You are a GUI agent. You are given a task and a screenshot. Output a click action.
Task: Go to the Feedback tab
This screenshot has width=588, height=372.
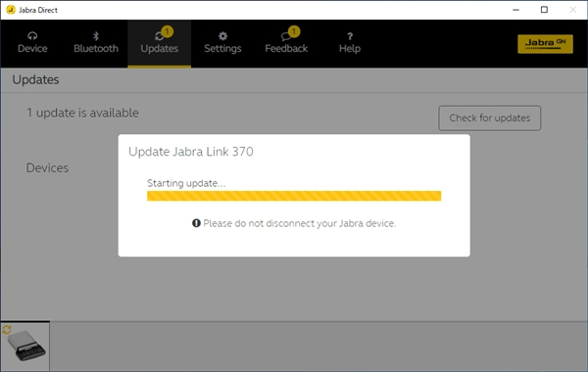pos(286,43)
